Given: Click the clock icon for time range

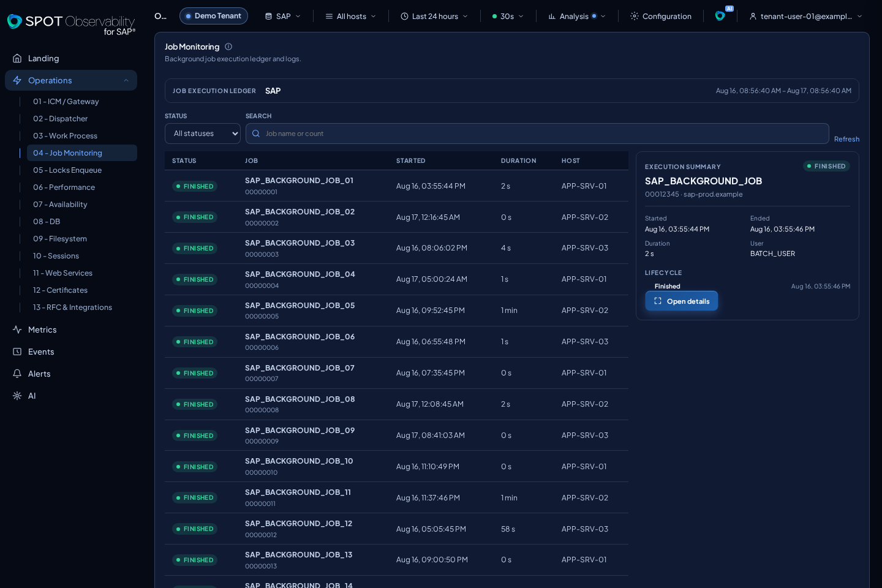Looking at the screenshot, I should click(x=404, y=16).
